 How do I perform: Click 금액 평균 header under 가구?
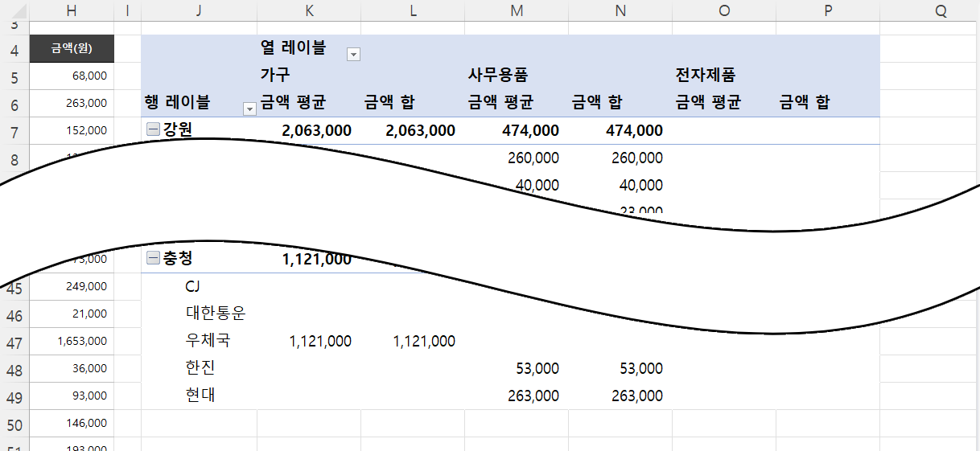tap(293, 103)
